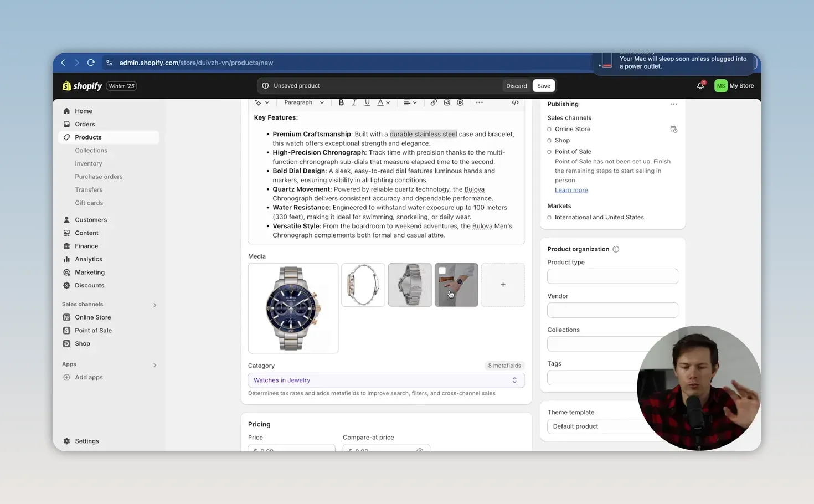Tick the checkbox on the wrist photo thumbnail
The image size is (814, 504).
[442, 271]
